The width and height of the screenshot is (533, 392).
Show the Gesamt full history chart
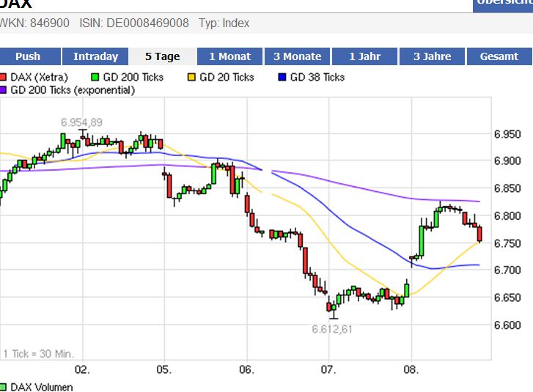[499, 56]
